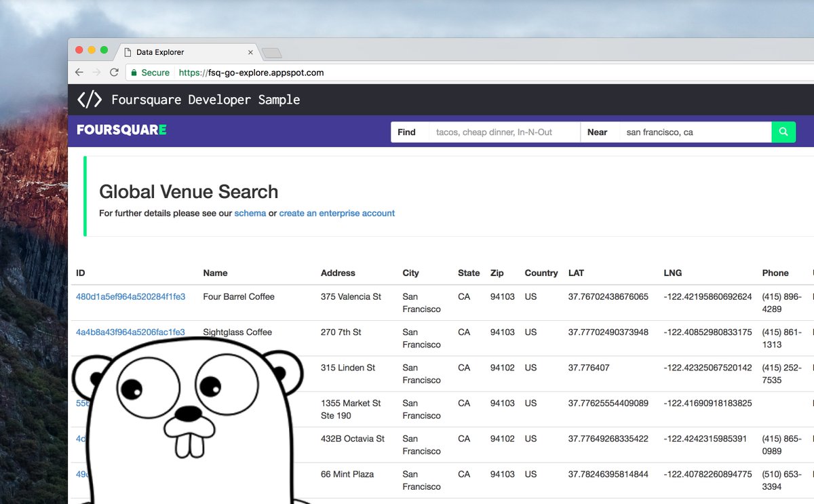Click the 1355 Market St Ste 190 address
This screenshot has height=504, width=814.
coord(350,409)
